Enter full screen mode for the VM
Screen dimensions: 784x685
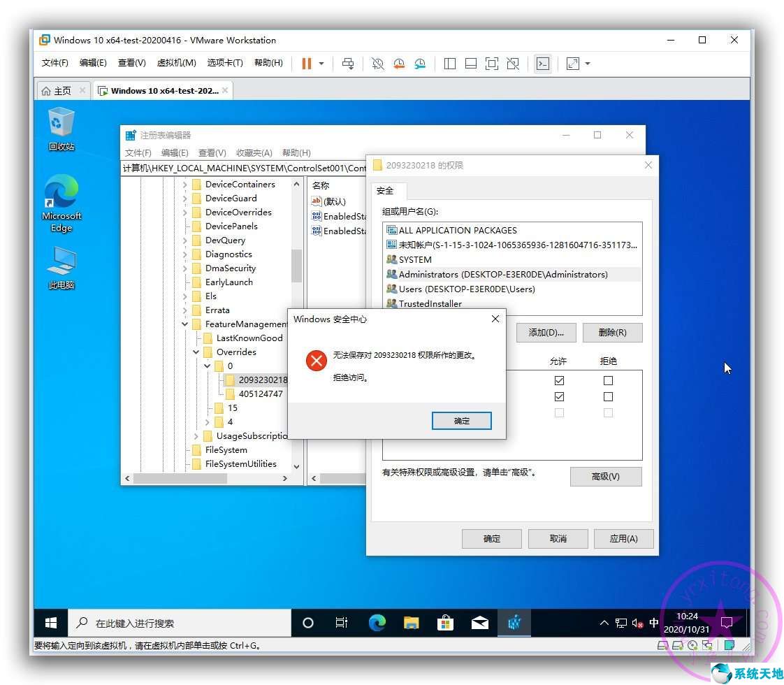click(x=492, y=64)
